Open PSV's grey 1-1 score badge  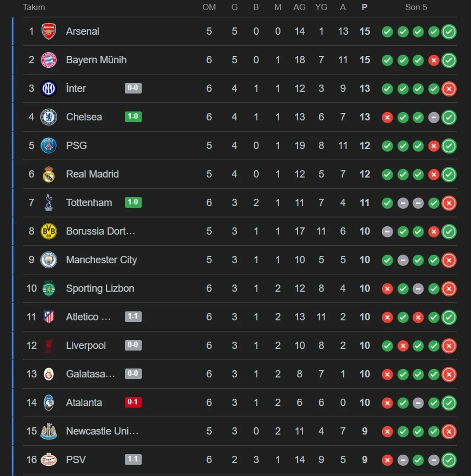[133, 459]
